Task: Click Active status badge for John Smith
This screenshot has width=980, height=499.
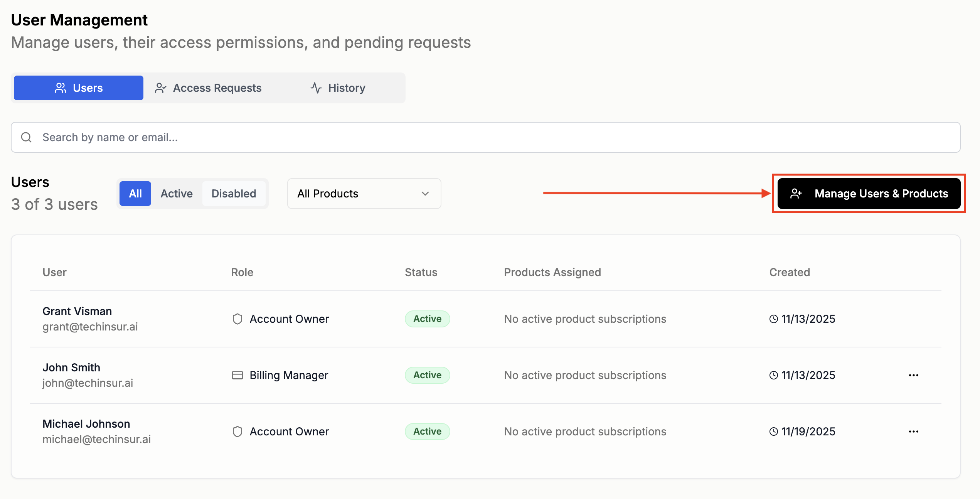Action: pos(427,375)
